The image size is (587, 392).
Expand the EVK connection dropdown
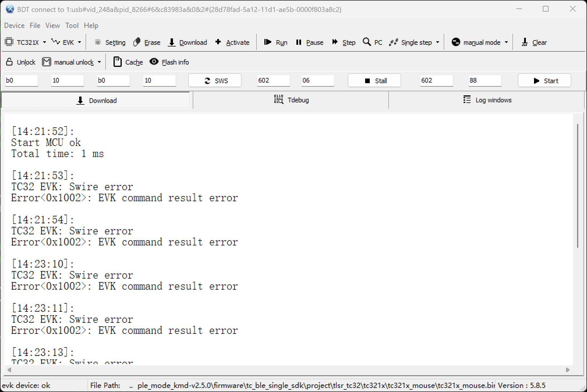[x=79, y=42]
